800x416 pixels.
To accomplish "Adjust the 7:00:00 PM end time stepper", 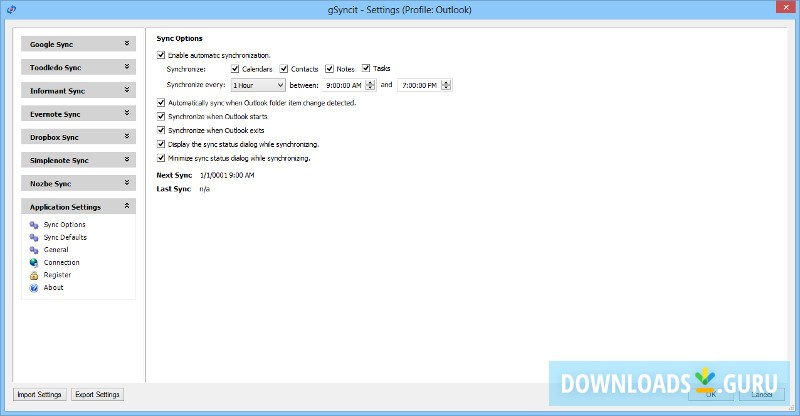I will click(446, 85).
